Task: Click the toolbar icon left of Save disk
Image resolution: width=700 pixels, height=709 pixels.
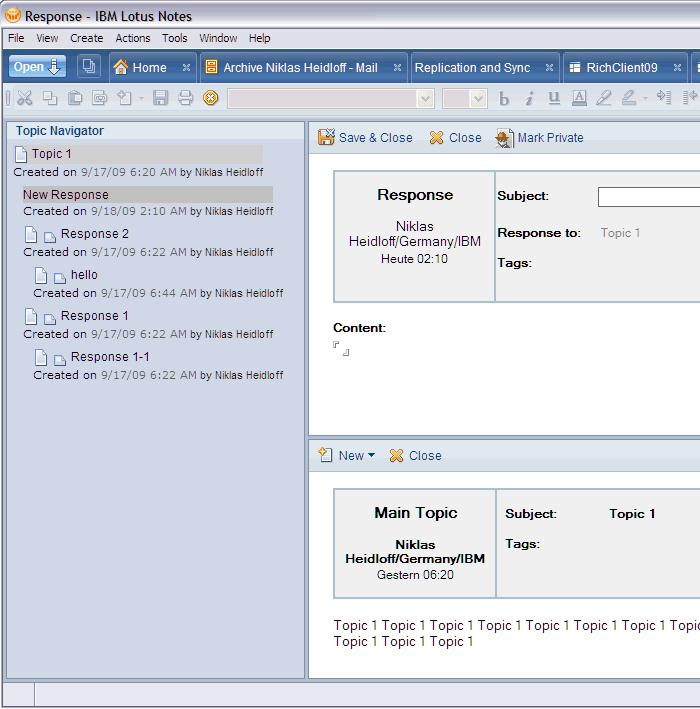Action: (x=124, y=98)
